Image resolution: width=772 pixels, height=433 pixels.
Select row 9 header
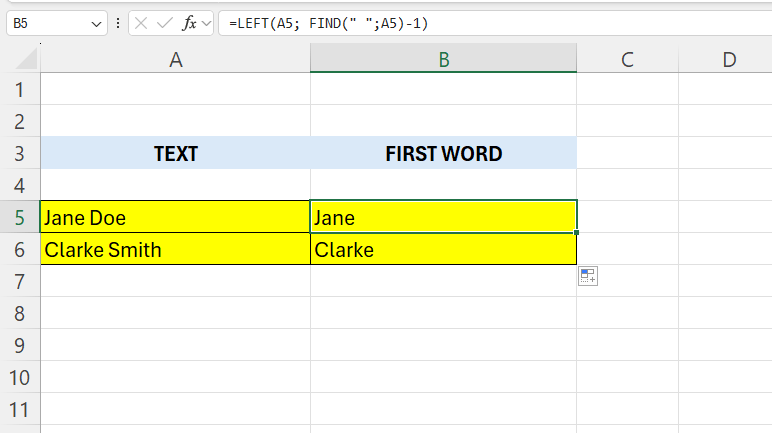click(20, 346)
